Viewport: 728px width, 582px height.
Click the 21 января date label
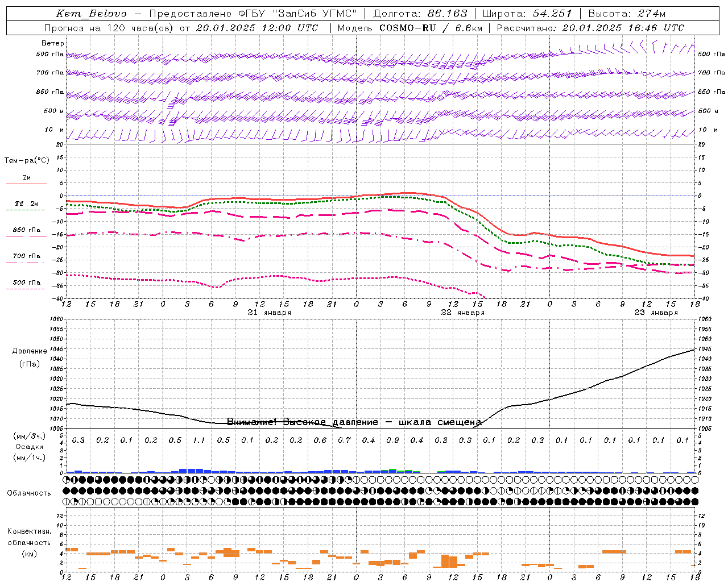[x=270, y=313]
